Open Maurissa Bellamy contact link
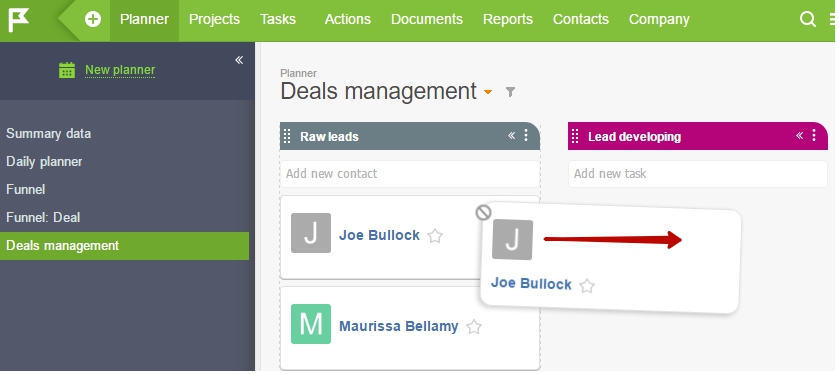Screen dimensions: 839x374 (x=399, y=326)
